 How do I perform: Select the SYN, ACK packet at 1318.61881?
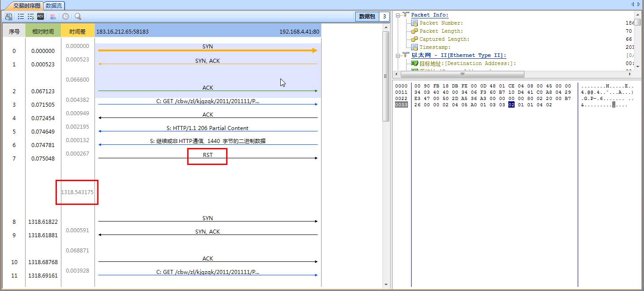[x=208, y=235]
